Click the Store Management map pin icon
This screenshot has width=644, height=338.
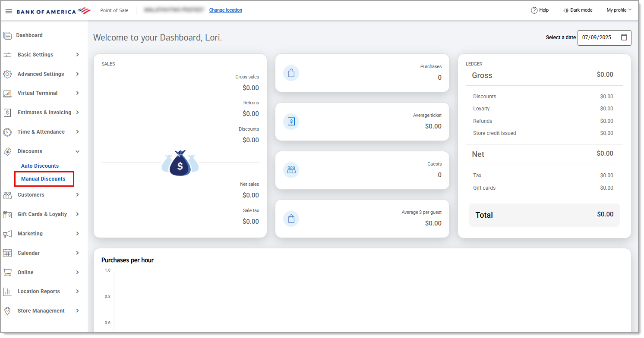pos(7,311)
